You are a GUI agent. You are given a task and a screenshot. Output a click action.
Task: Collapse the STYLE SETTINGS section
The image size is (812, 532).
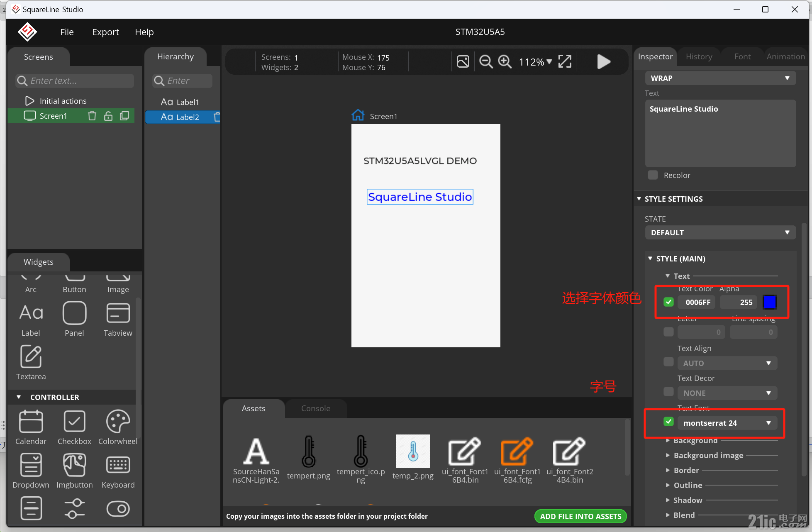pos(639,199)
